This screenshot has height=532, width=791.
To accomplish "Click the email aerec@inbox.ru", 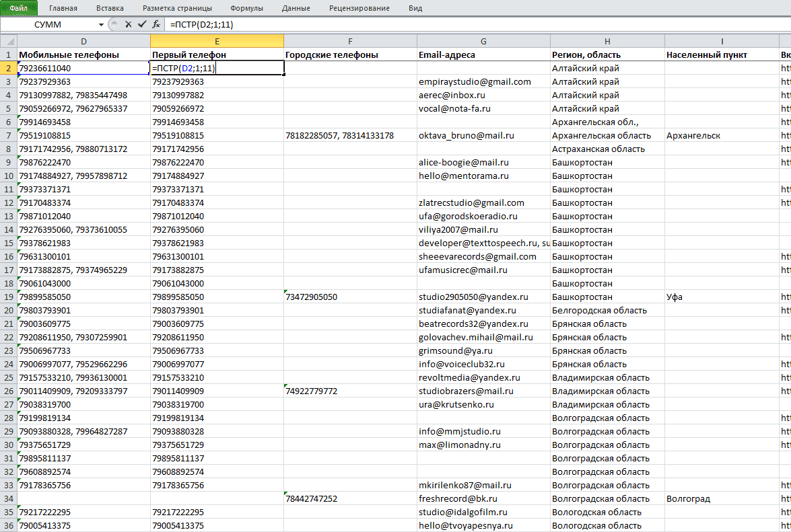I will pyautogui.click(x=452, y=96).
